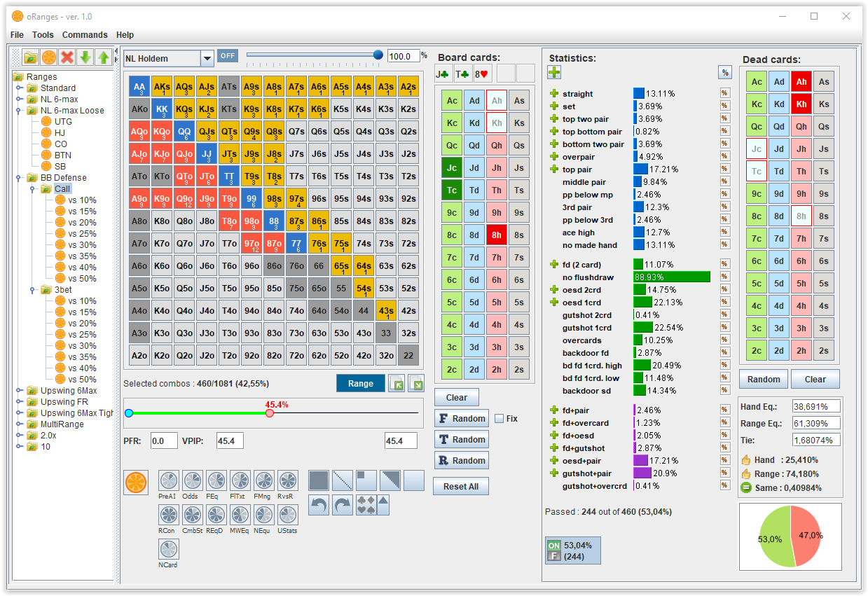This screenshot has width=868, height=596.
Task: Click the range percentage slider handle at top
Action: [x=378, y=55]
